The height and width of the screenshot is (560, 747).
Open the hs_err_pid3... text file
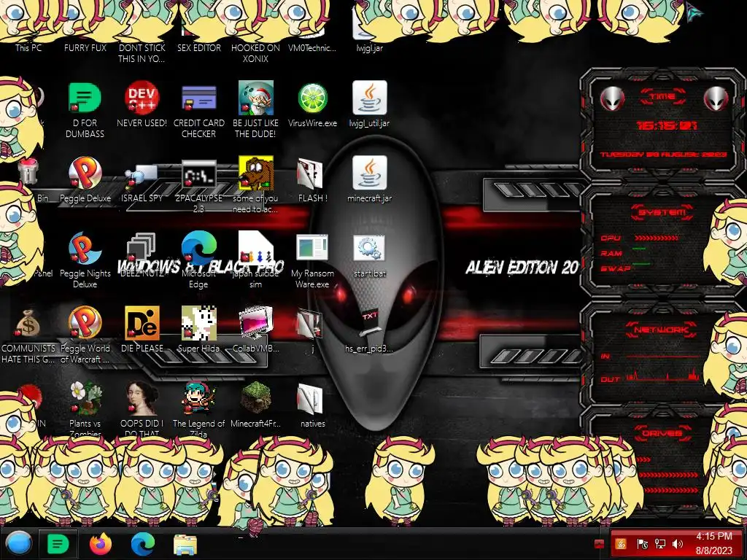tap(369, 324)
